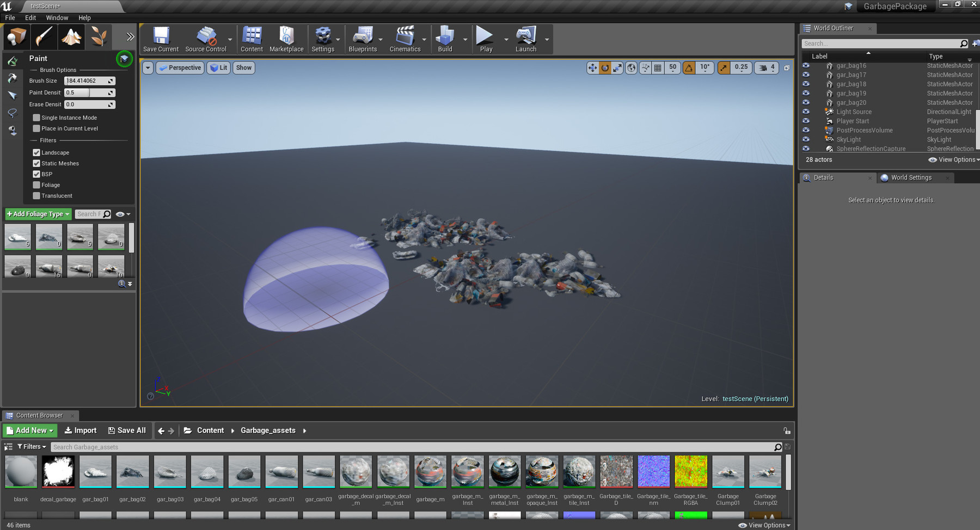Switch to Landscape editing mode
Screen dimensions: 980x530
click(x=71, y=36)
